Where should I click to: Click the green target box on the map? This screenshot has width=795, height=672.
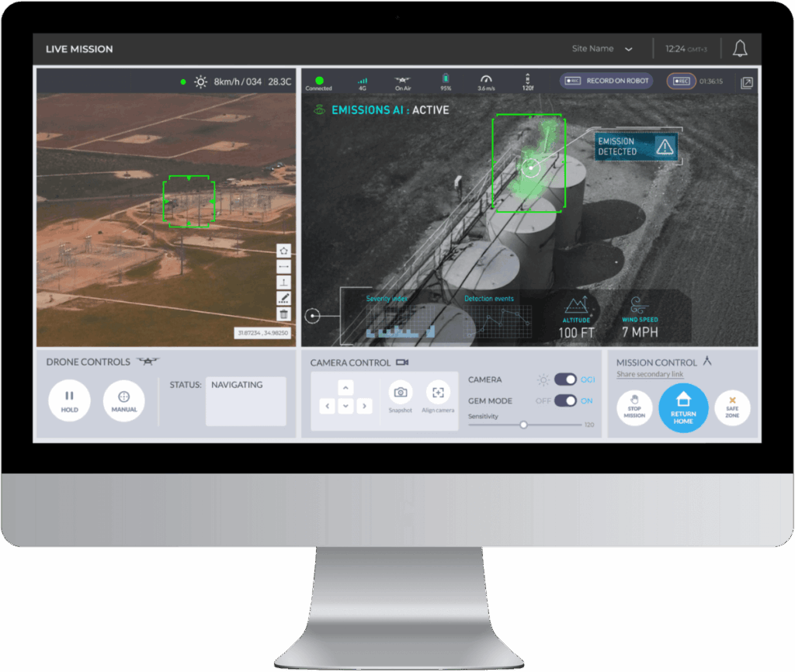click(189, 201)
